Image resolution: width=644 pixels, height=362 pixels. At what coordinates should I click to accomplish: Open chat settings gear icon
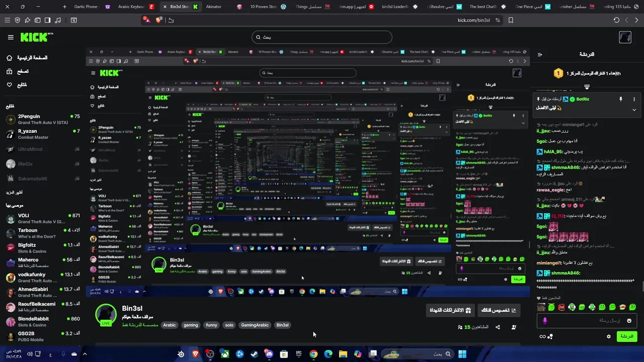[608, 336]
